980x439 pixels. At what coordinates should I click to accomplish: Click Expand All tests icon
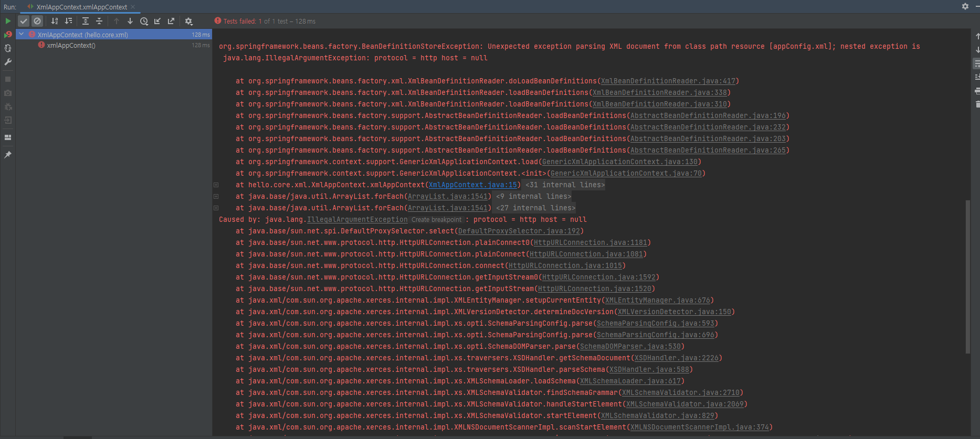click(86, 21)
